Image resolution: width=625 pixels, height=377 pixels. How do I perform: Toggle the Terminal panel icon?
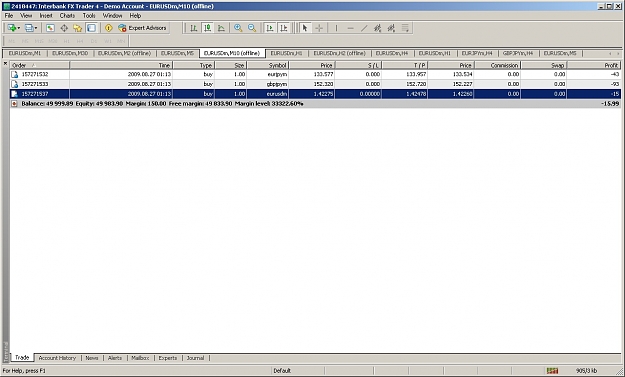(91, 28)
